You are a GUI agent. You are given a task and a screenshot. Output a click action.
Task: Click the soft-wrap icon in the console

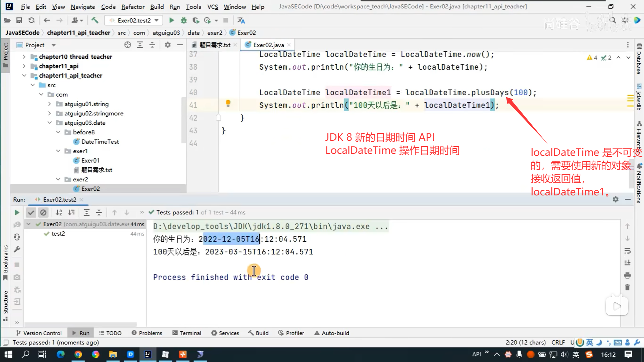point(628,251)
